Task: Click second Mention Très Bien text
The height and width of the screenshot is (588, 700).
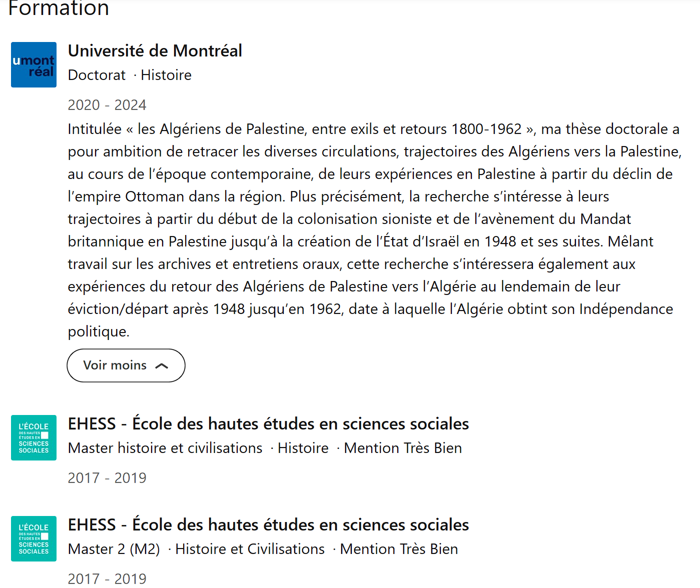Action: [399, 549]
